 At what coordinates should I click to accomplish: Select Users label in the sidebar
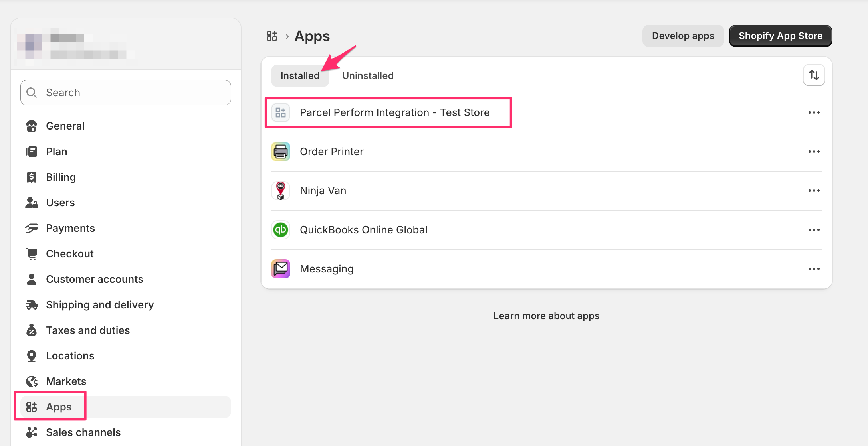tap(60, 203)
